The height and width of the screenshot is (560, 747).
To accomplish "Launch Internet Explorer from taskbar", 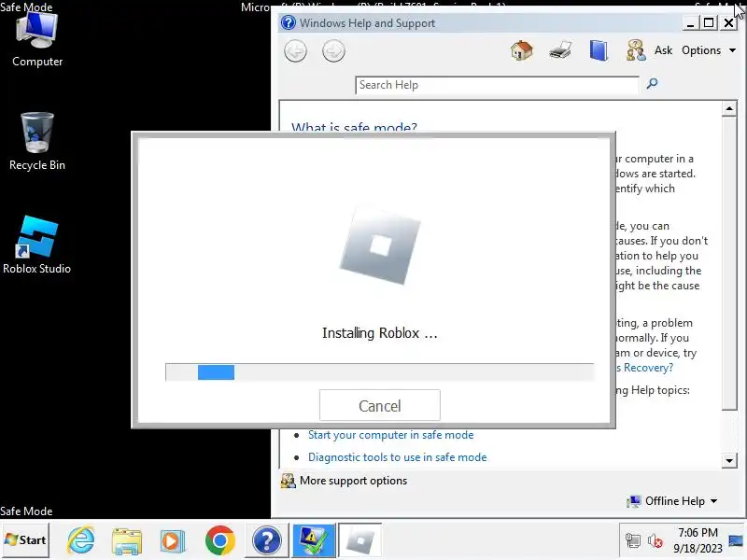I will click(x=81, y=540).
